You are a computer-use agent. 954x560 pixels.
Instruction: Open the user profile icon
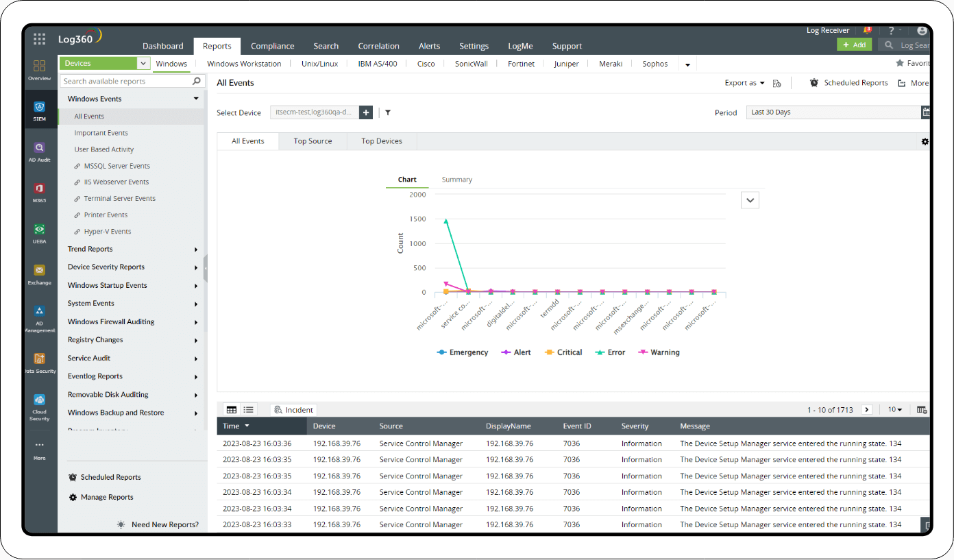click(x=921, y=30)
